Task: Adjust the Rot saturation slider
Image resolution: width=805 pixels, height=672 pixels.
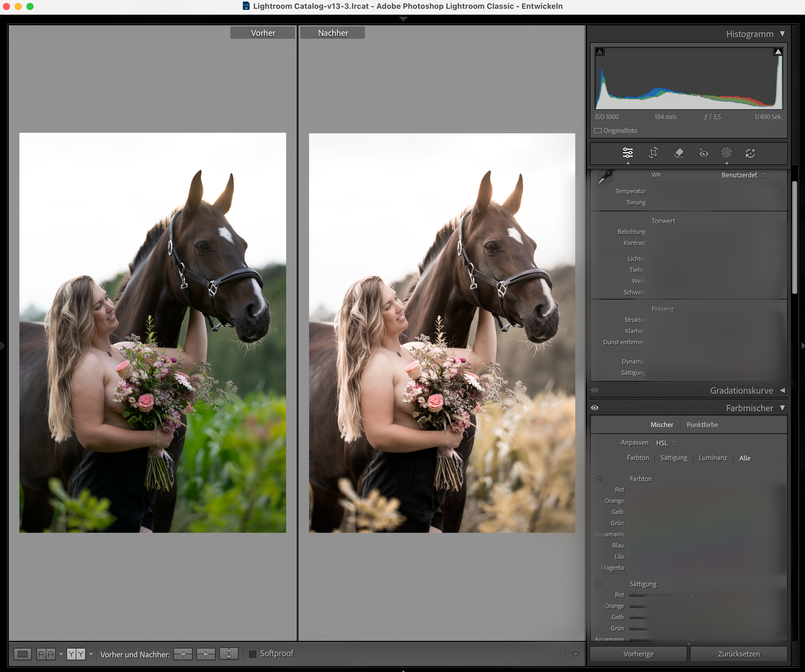Action: 692,595
